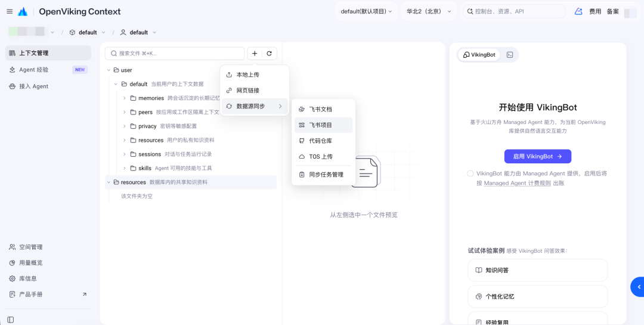Viewport: 644px width, 325px height.
Task: Switch to the terminal icon tab beside VikingBot
Action: pos(510,55)
